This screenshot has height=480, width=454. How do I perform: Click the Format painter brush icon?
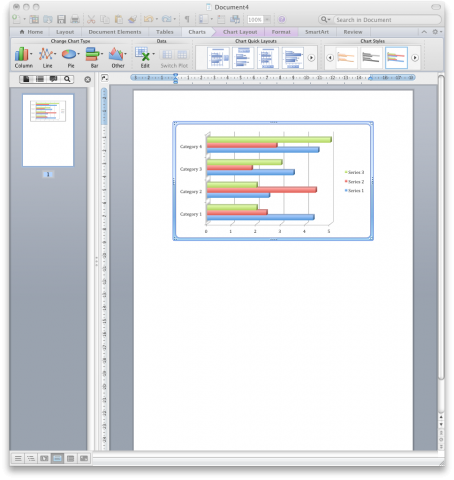coord(132,19)
